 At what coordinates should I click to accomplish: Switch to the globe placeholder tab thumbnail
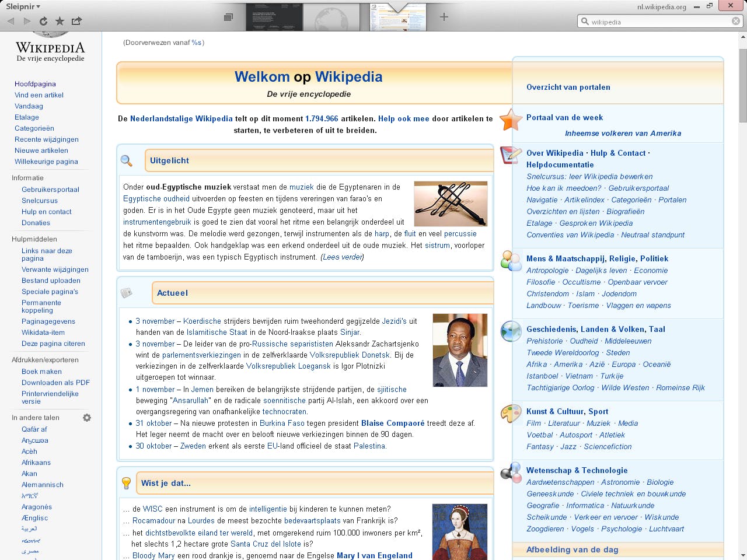[331, 17]
